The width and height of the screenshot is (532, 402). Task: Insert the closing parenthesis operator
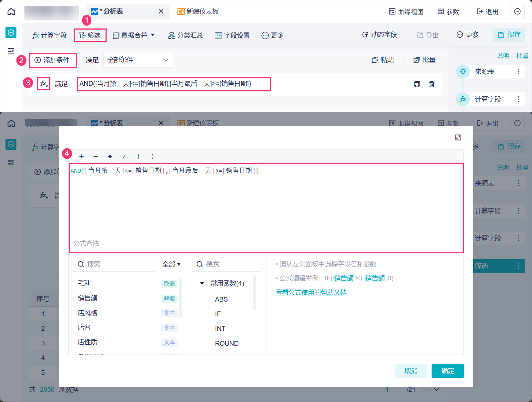153,157
